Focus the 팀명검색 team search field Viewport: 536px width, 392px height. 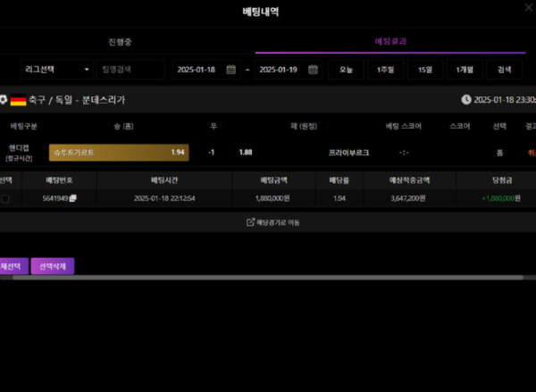131,70
